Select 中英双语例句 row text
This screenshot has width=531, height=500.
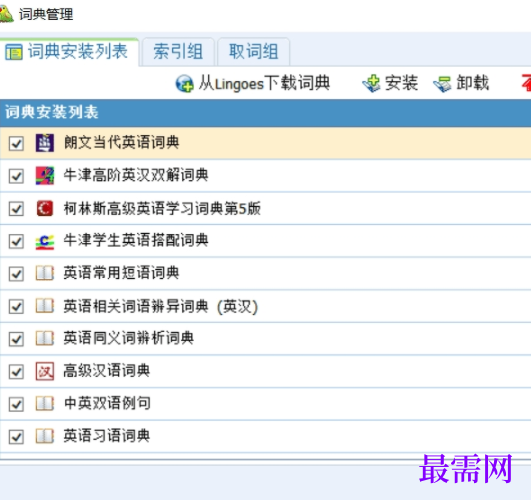pos(107,403)
